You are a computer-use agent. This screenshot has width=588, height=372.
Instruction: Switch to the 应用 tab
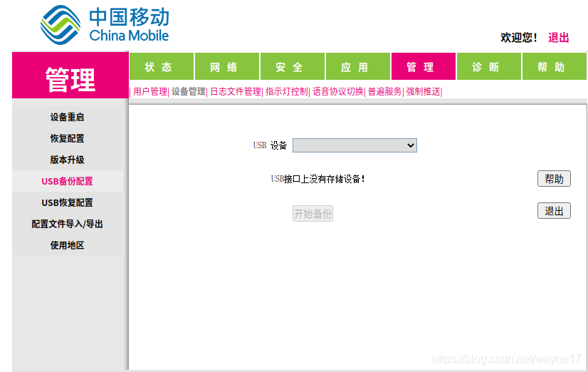pos(358,66)
